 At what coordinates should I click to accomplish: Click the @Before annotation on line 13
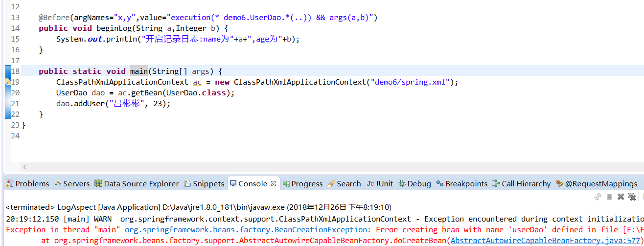[x=54, y=18]
